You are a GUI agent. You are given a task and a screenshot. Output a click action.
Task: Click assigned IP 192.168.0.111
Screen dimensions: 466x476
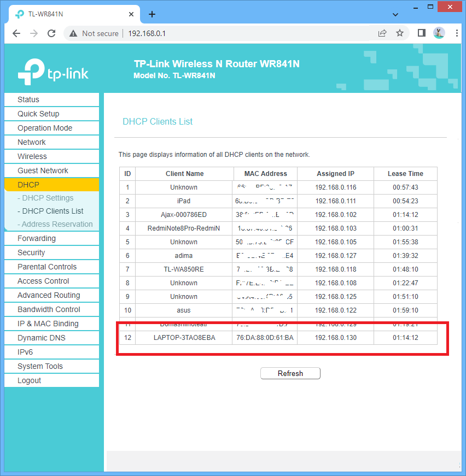pos(336,201)
